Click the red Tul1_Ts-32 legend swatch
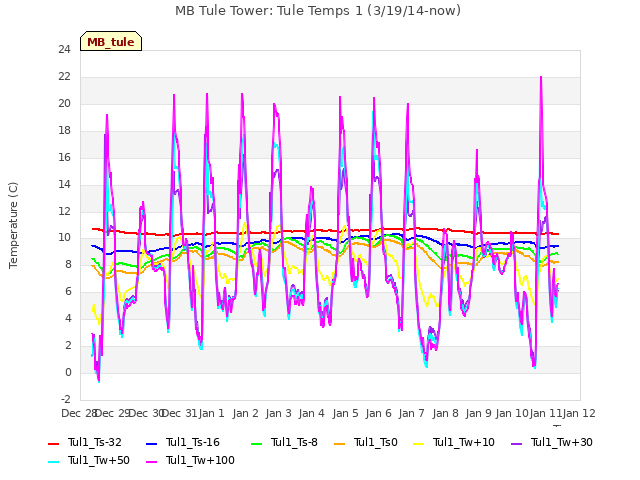Image resolution: width=640 pixels, height=480 pixels. [x=53, y=443]
